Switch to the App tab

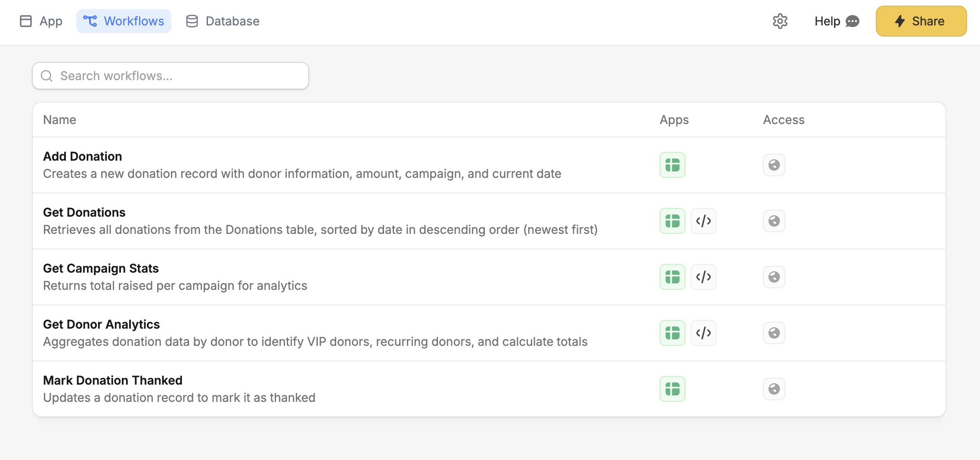click(x=41, y=21)
